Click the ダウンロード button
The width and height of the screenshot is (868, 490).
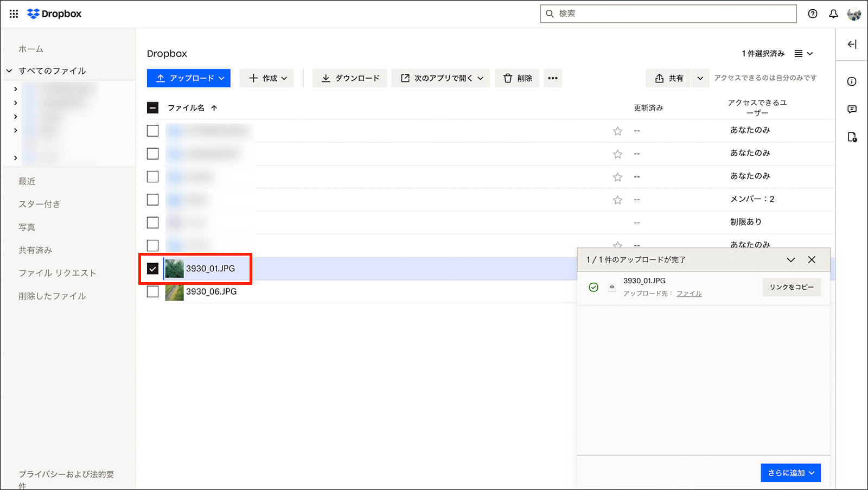coord(350,78)
